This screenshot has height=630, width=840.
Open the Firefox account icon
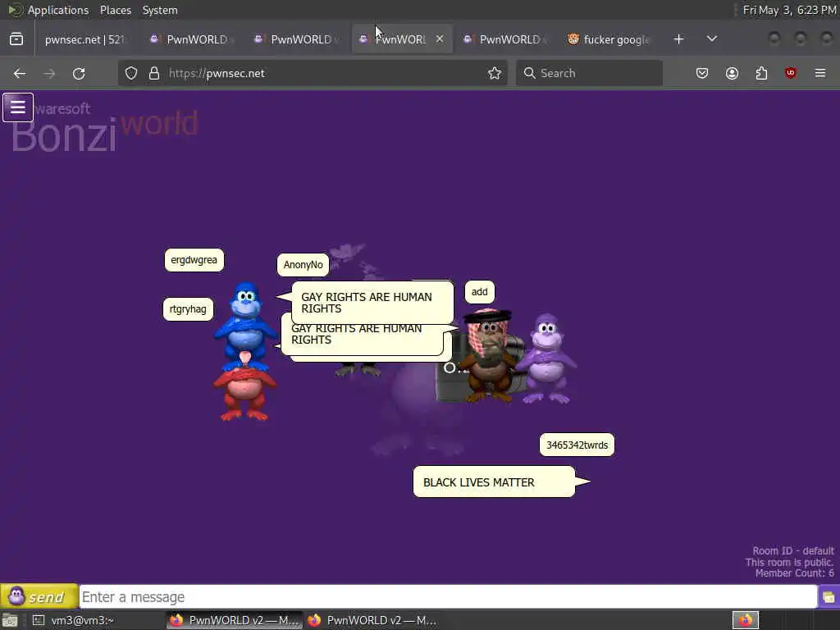732,73
